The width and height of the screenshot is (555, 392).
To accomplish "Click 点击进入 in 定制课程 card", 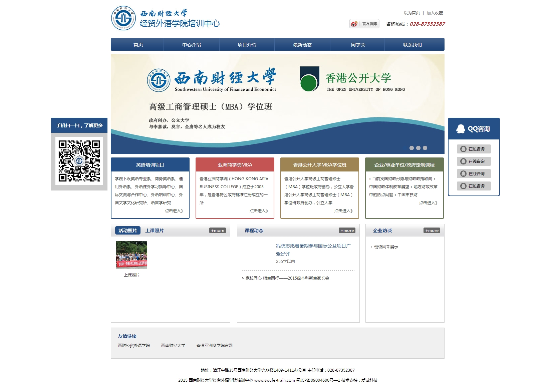I will 429,203.
